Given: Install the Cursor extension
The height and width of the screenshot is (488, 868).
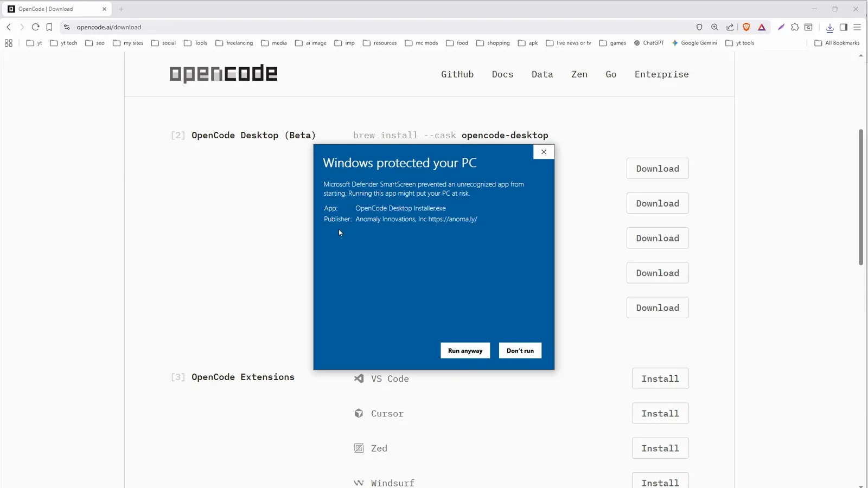Looking at the screenshot, I should click(660, 413).
